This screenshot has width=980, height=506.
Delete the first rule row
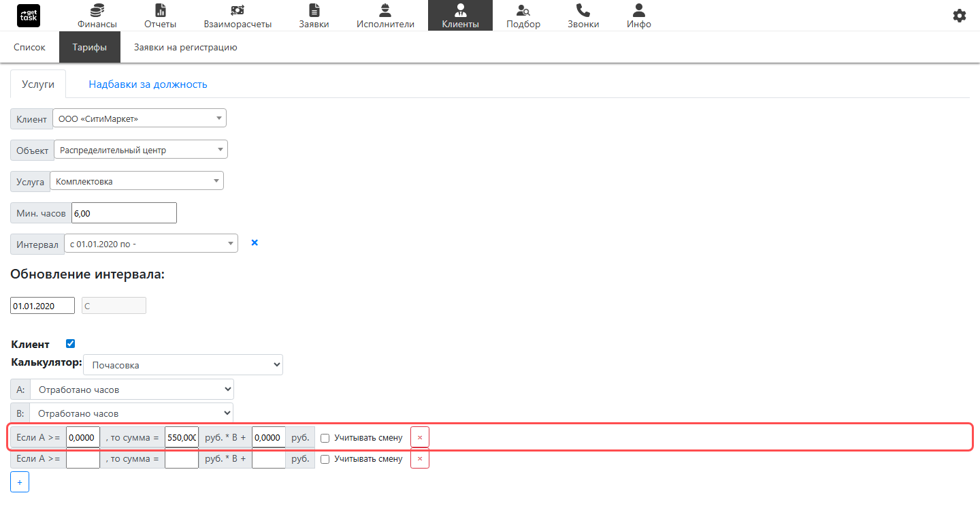coord(420,437)
